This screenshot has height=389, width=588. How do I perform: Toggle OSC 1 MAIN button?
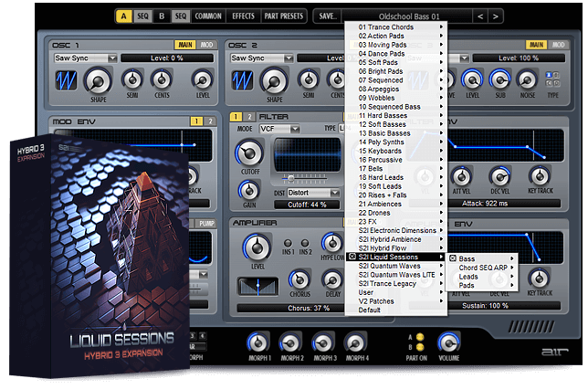pos(185,45)
